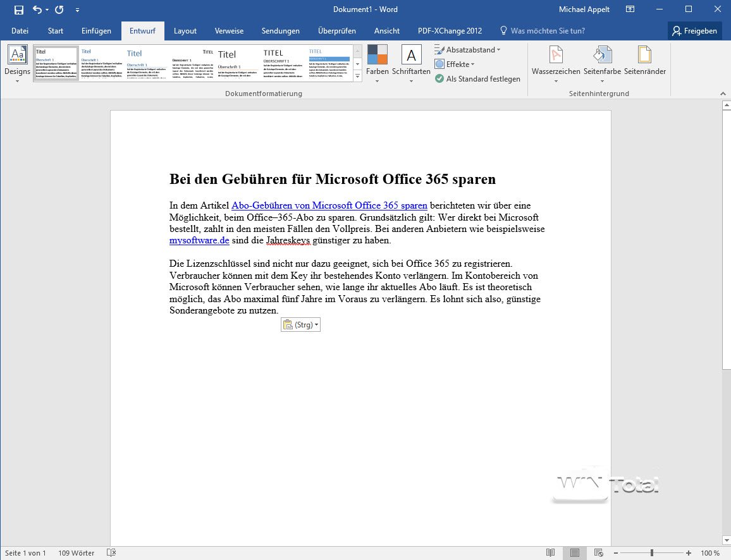Switch to Read Mode view
Image resolution: width=731 pixels, height=560 pixels.
(x=551, y=553)
